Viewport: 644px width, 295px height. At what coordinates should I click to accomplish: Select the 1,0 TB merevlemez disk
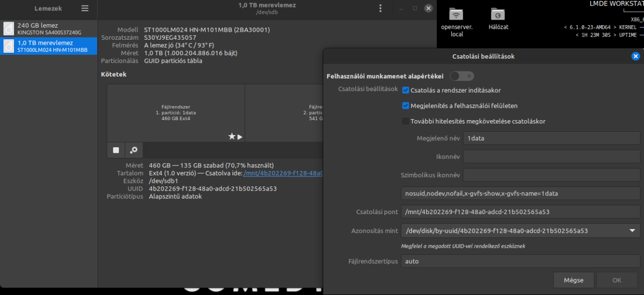49,46
